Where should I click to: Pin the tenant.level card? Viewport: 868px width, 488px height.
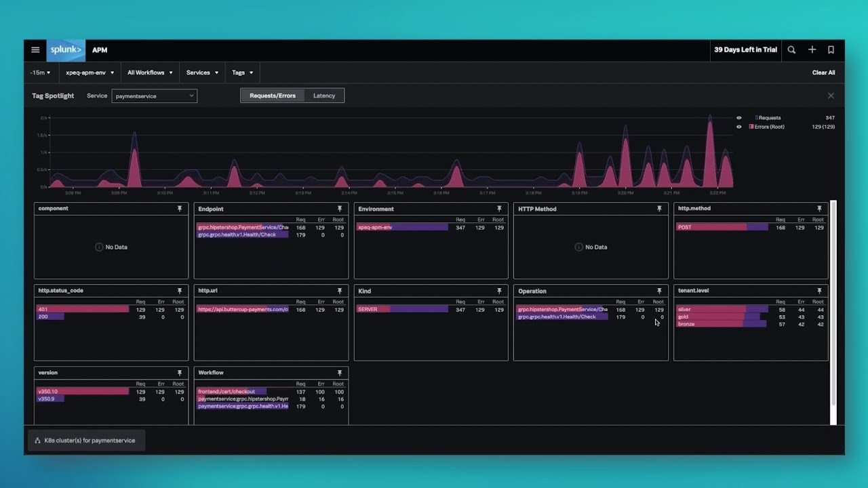pos(819,291)
